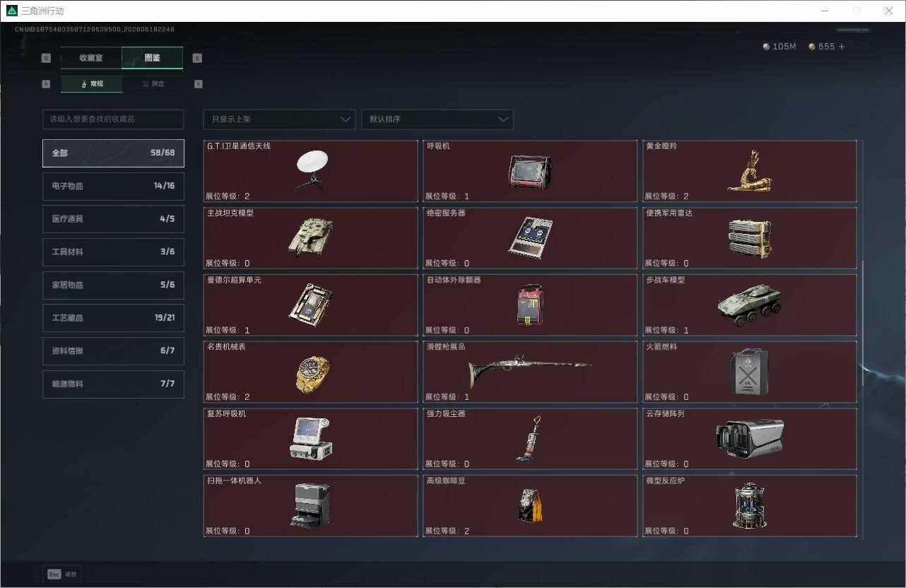Viewport: 906px width, 588px height.
Task: Click the E key next-tab hint
Action: (x=197, y=58)
